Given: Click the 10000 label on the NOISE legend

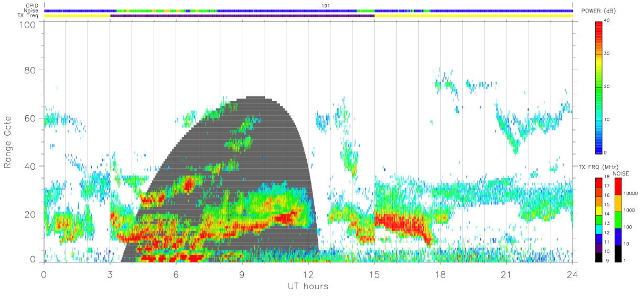Looking at the screenshot, I should 630,193.
